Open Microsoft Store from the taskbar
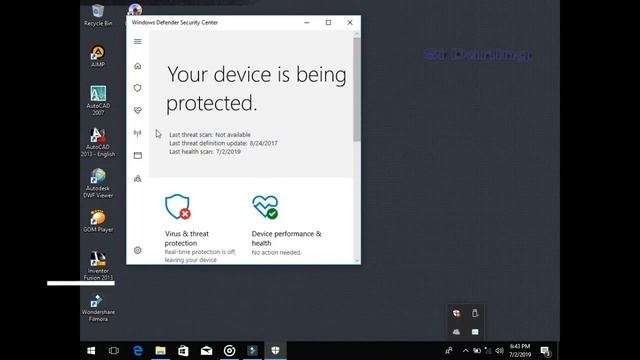 [183, 351]
